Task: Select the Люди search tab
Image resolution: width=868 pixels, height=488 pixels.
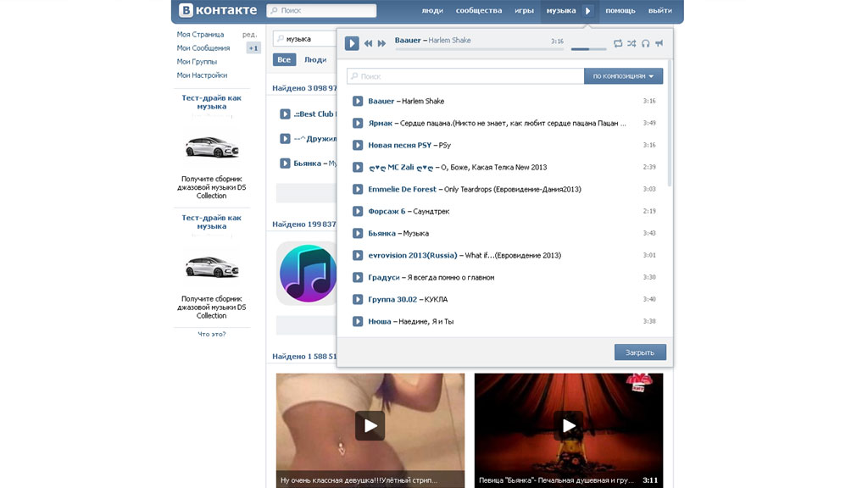Action: pyautogui.click(x=315, y=60)
